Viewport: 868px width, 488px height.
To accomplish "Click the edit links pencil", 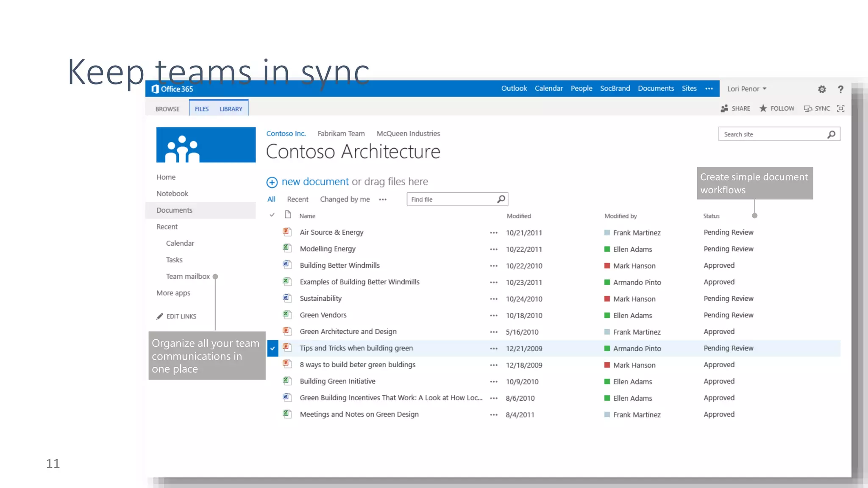I will tap(160, 316).
